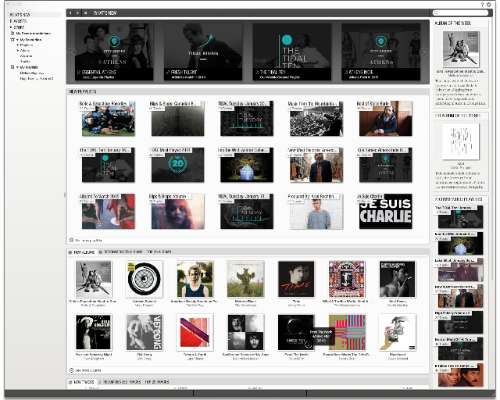Open the album with ornate purple patterned cover
Viewport: 500px width, 400px height.
pos(347,279)
